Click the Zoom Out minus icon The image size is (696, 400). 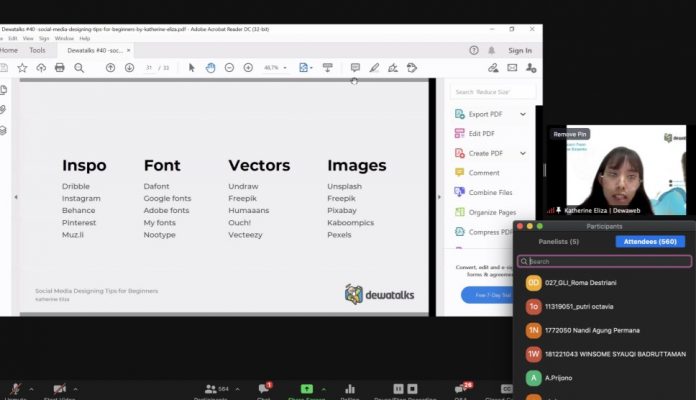[x=229, y=67]
